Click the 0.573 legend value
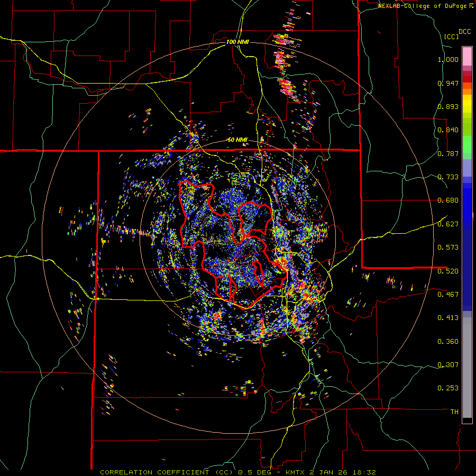 point(448,248)
